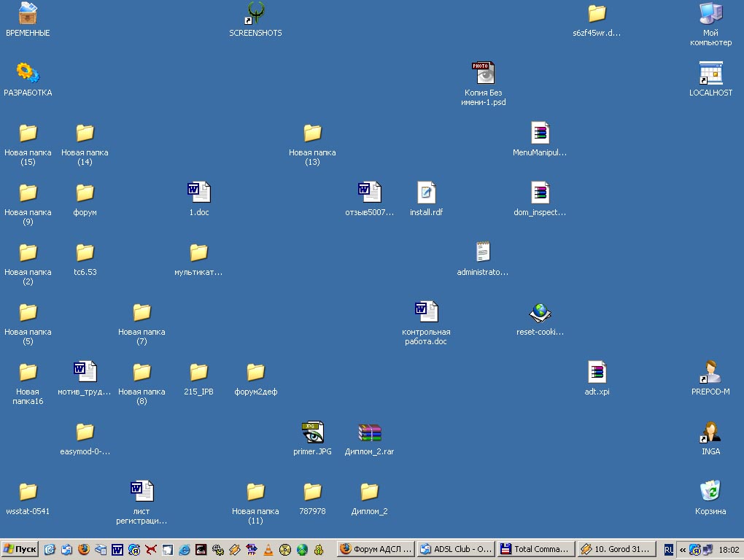744x560 pixels.
Task: Click the RU language indicator
Action: tap(669, 549)
